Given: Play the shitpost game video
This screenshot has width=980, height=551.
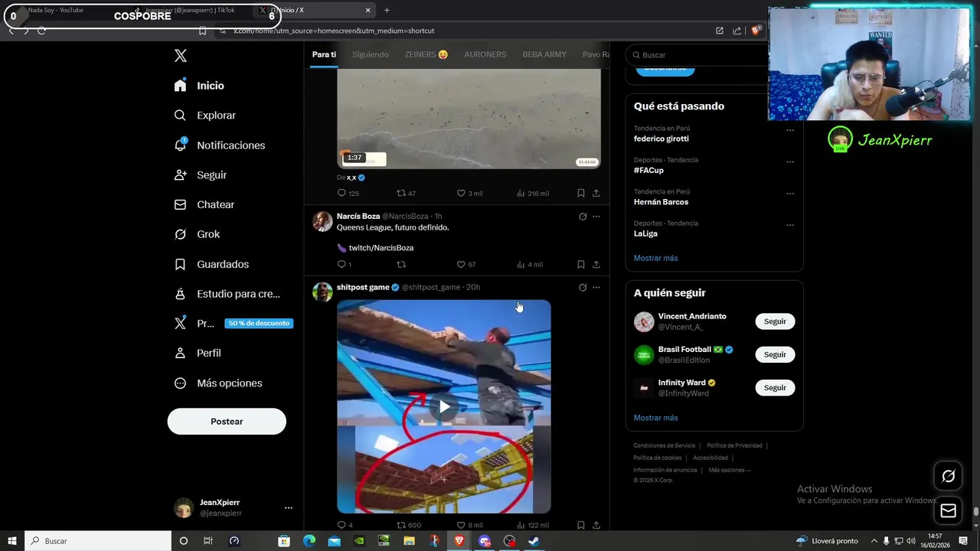Looking at the screenshot, I should click(444, 407).
